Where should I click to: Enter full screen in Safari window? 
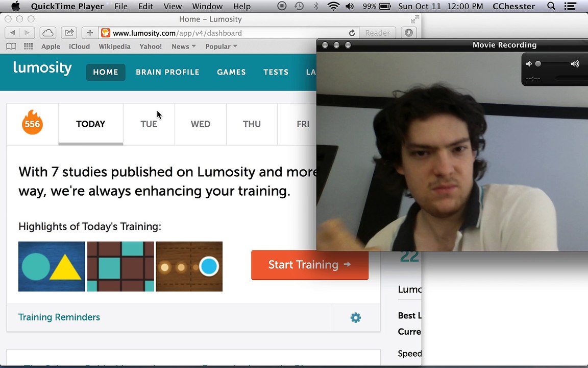tap(415, 19)
